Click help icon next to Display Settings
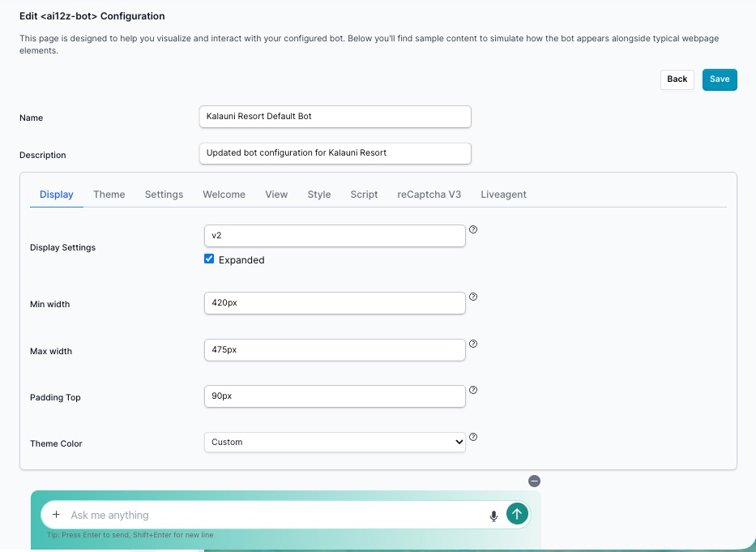Image resolution: width=756 pixels, height=552 pixels. coord(473,229)
